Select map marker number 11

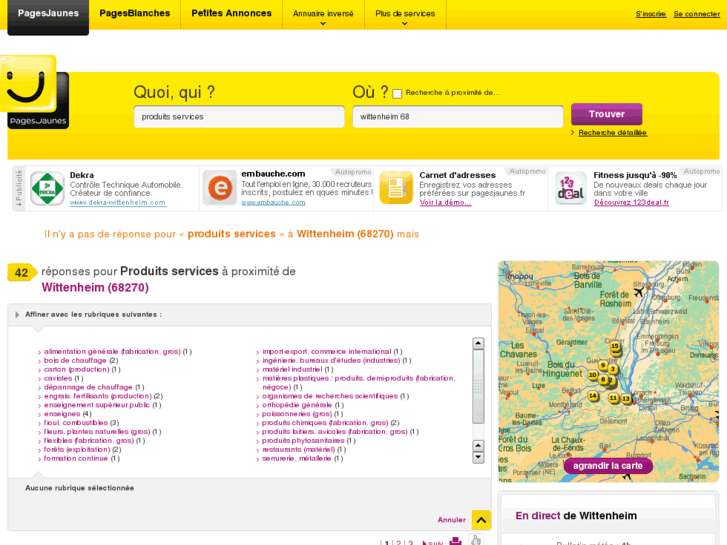613,398
